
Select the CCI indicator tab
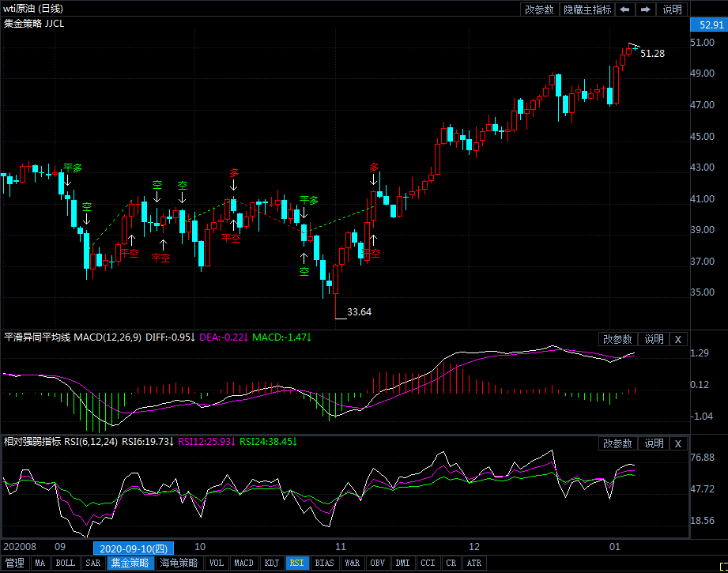[x=428, y=564]
